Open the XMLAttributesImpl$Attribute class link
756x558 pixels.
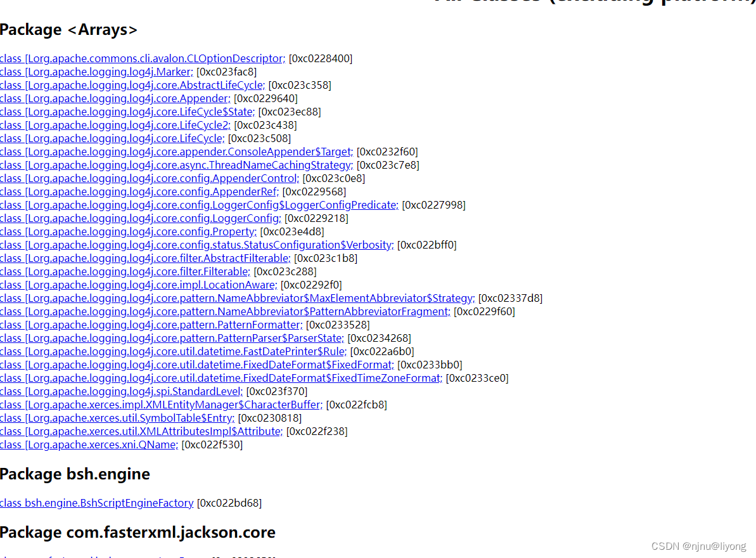click(x=141, y=432)
